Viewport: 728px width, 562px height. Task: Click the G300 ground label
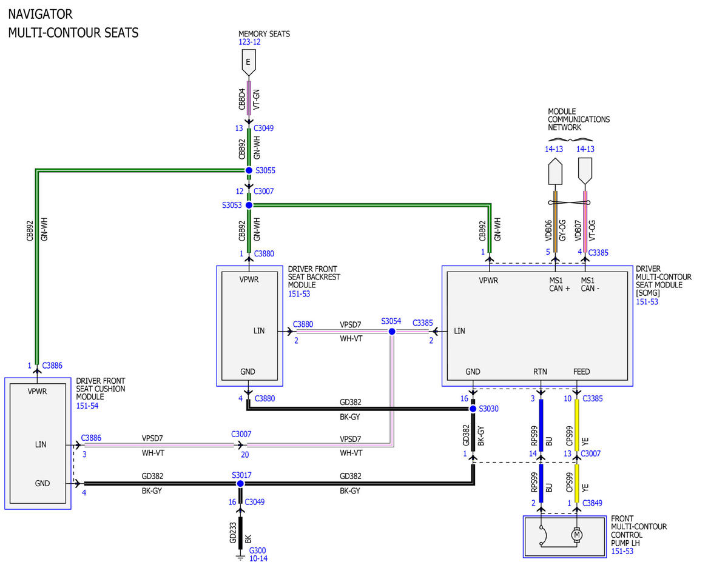click(258, 550)
